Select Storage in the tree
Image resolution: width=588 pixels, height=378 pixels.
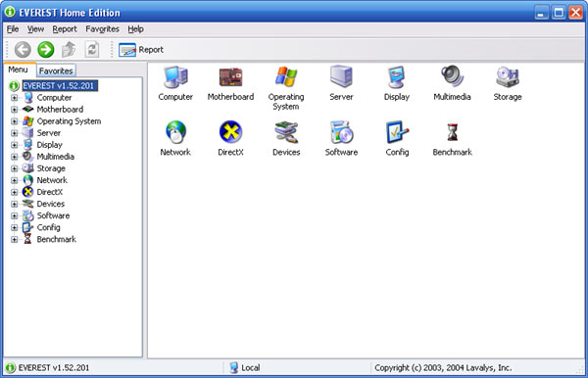[51, 168]
